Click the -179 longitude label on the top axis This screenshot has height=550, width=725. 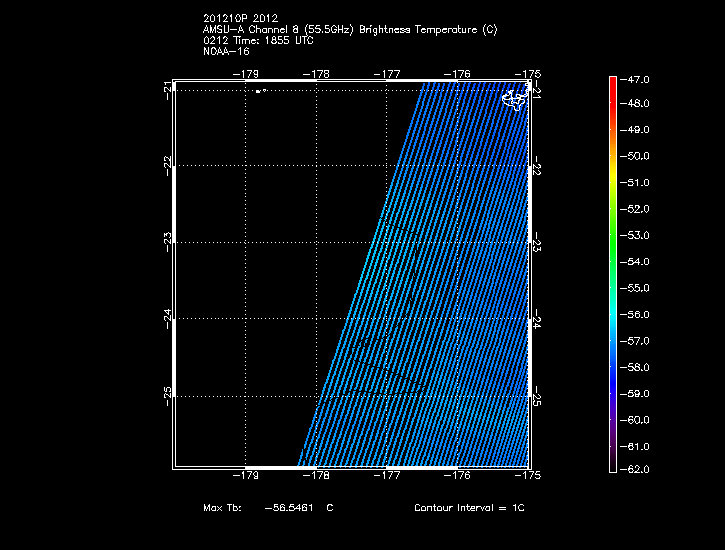click(246, 73)
